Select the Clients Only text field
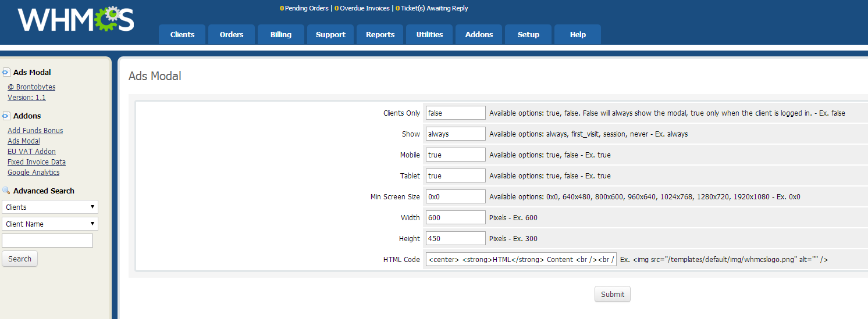 pos(456,113)
